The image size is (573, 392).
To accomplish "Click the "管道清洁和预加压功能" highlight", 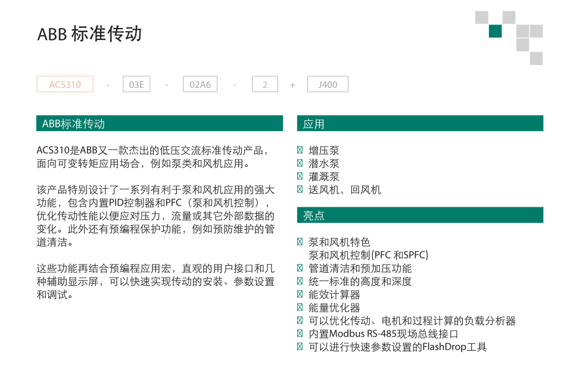I will click(360, 269).
